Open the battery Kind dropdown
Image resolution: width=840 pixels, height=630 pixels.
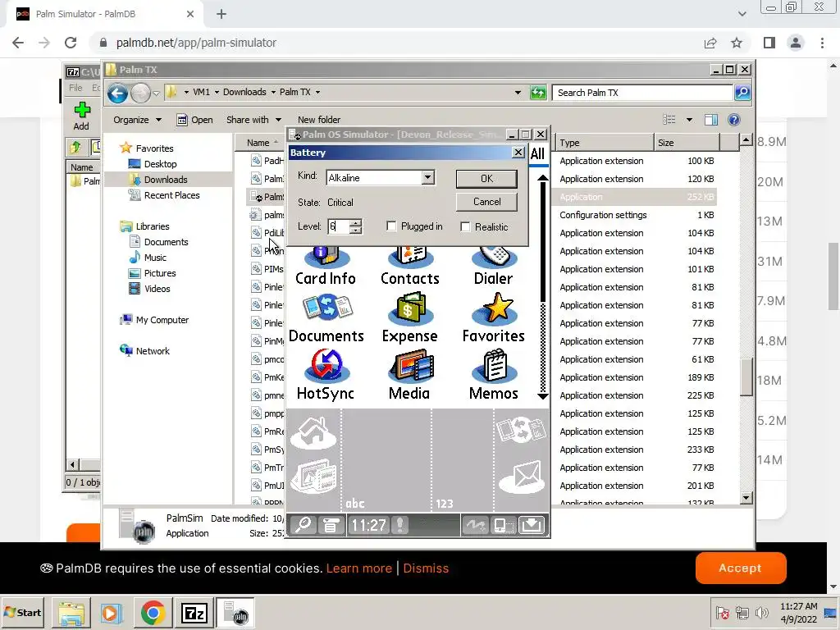(x=427, y=177)
